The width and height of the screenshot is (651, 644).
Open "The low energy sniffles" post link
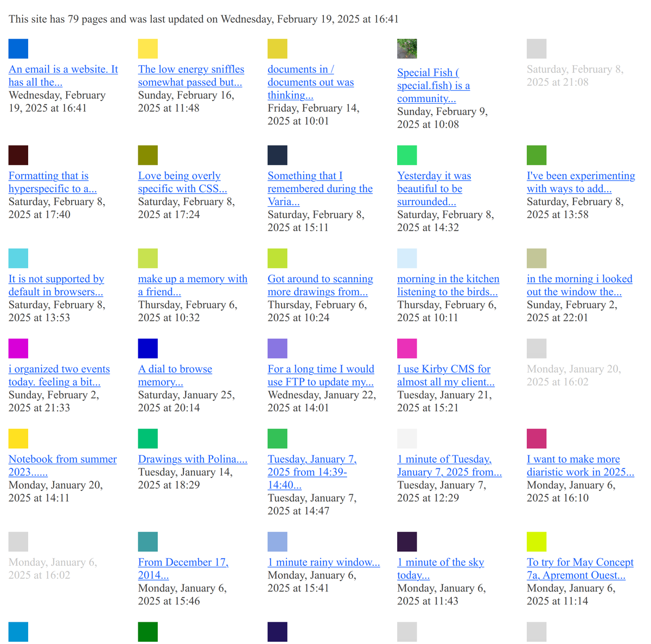point(191,76)
